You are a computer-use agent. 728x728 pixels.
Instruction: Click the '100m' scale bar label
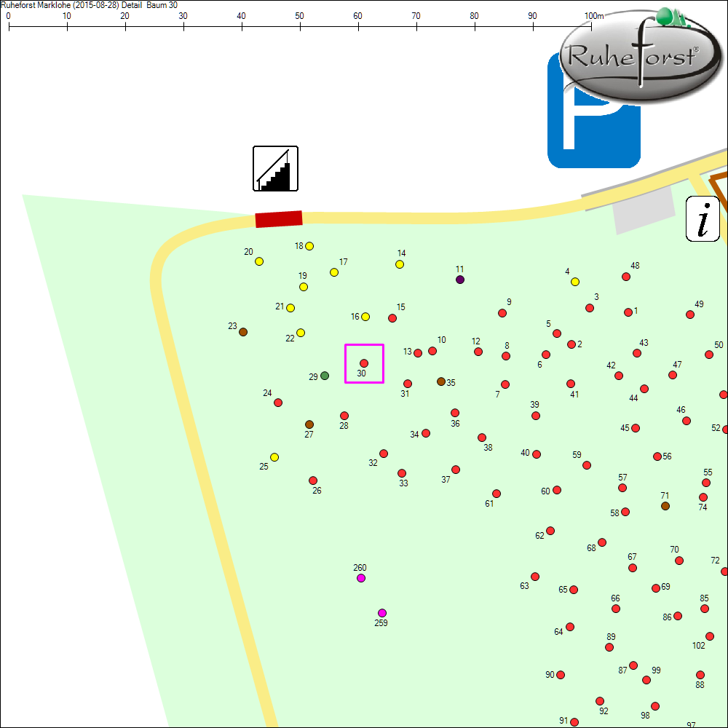click(594, 16)
